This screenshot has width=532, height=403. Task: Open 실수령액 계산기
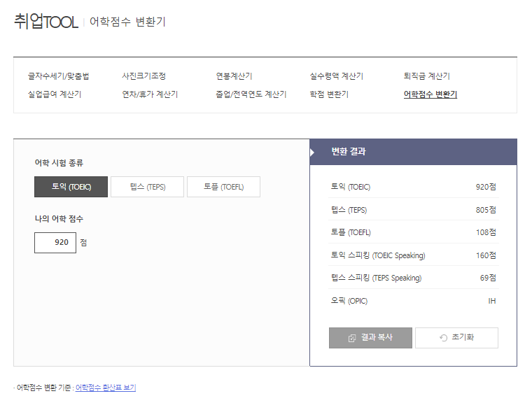337,76
